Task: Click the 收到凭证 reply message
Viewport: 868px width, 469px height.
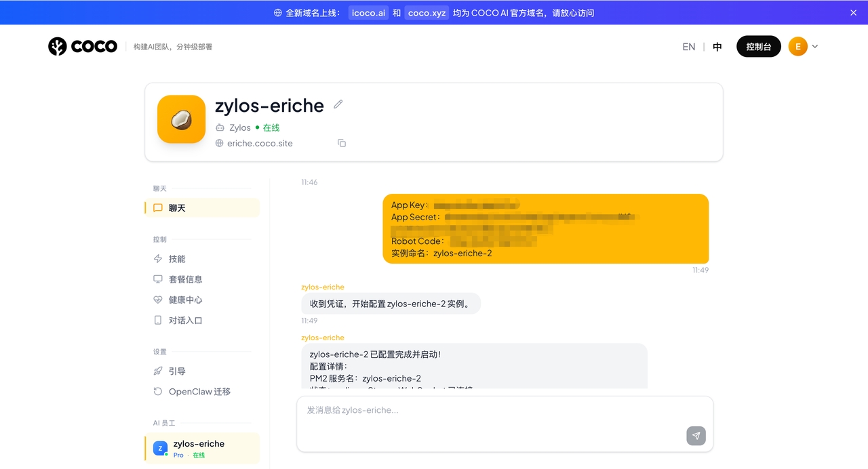Action: tap(391, 304)
